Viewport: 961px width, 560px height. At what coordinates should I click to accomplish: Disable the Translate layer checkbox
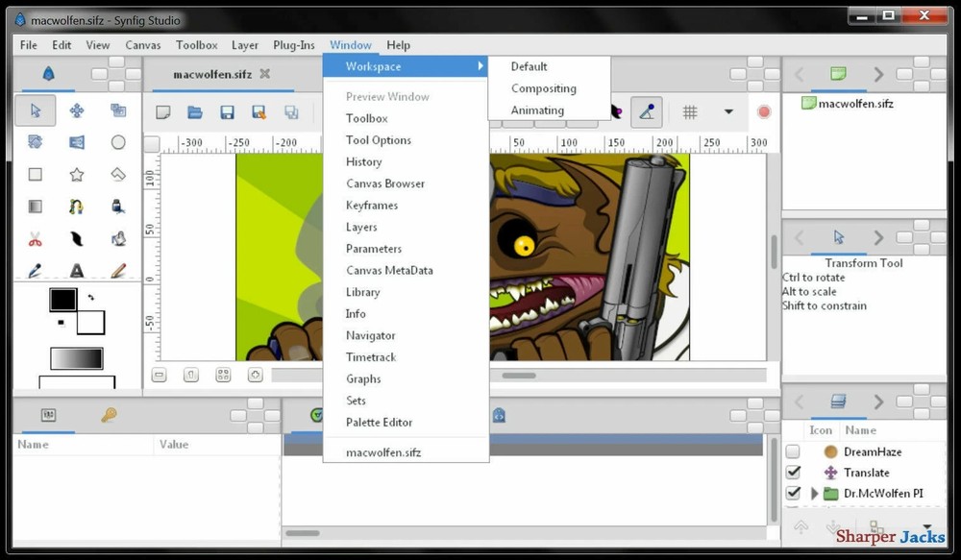pyautogui.click(x=793, y=473)
